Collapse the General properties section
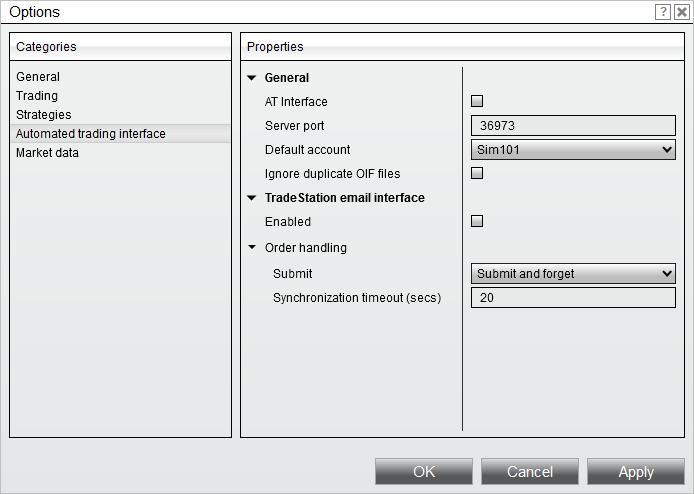 tap(251, 78)
